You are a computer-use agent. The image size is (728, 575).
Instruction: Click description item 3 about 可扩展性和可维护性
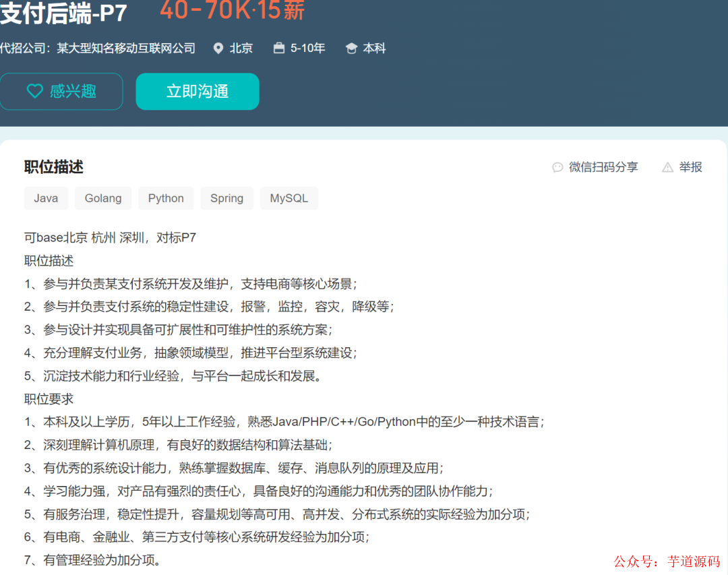point(178,330)
